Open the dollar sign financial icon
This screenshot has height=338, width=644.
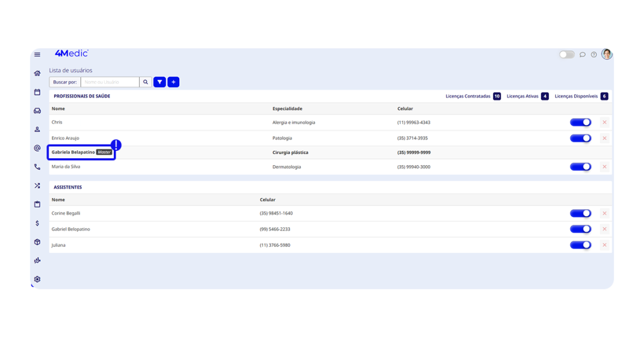(37, 223)
